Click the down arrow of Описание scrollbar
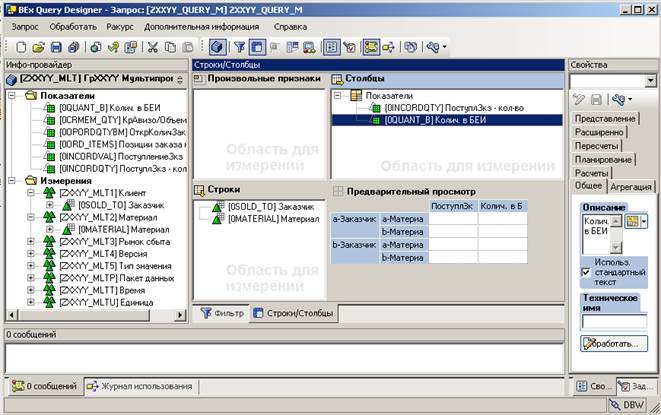This screenshot has width=661, height=415. click(x=616, y=247)
